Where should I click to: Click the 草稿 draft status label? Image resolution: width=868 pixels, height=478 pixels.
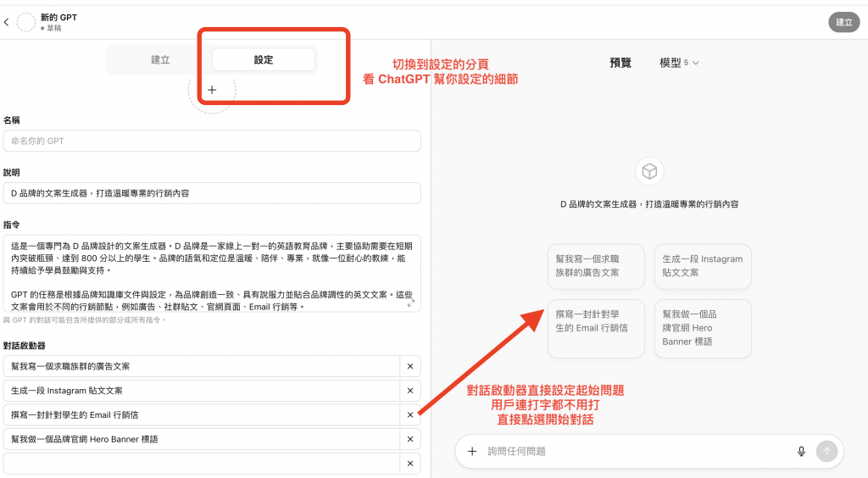click(51, 28)
